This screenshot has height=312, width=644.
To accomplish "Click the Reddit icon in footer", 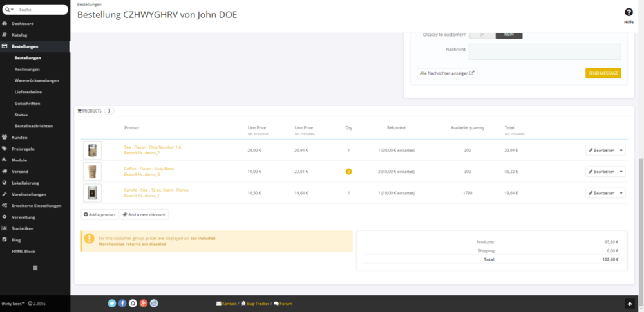I will pyautogui.click(x=154, y=303).
